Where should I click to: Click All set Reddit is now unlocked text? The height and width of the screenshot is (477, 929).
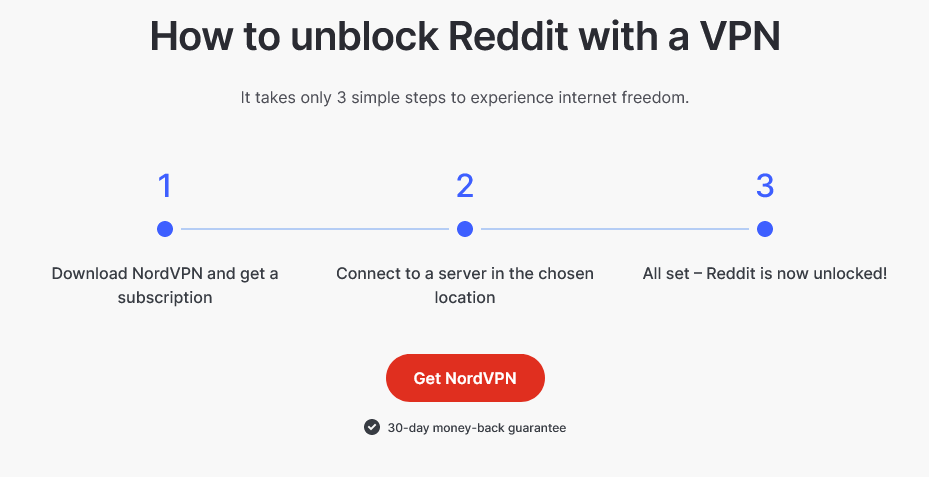(x=765, y=274)
